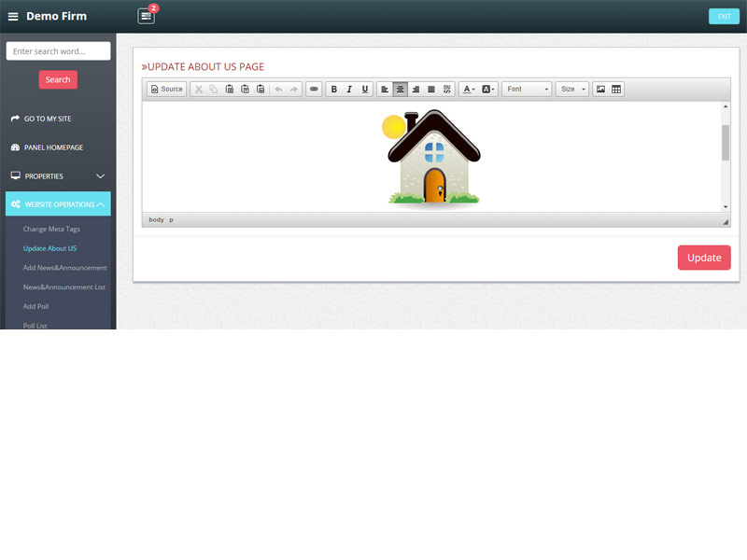Click the center align icon
The width and height of the screenshot is (747, 560).
401,90
